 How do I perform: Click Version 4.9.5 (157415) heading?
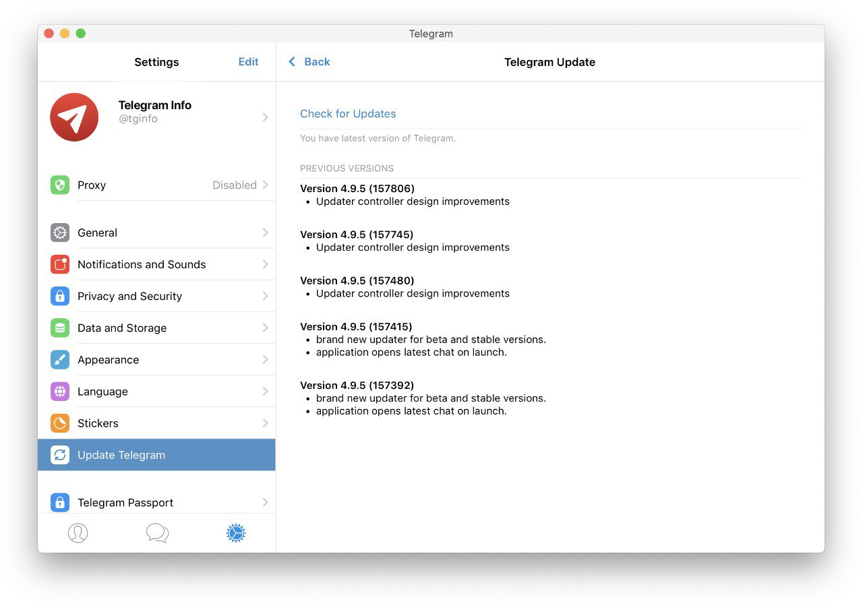tap(356, 327)
